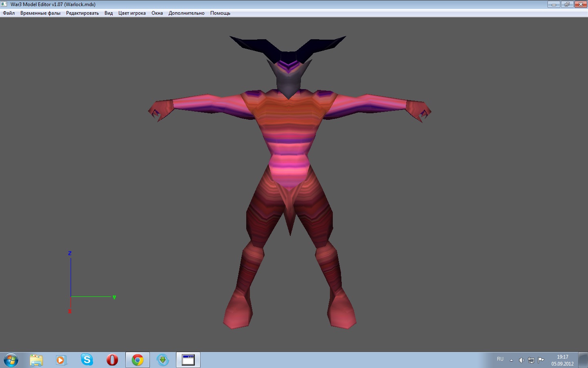Open the Временные фалы menu
588x368 pixels.
40,13
